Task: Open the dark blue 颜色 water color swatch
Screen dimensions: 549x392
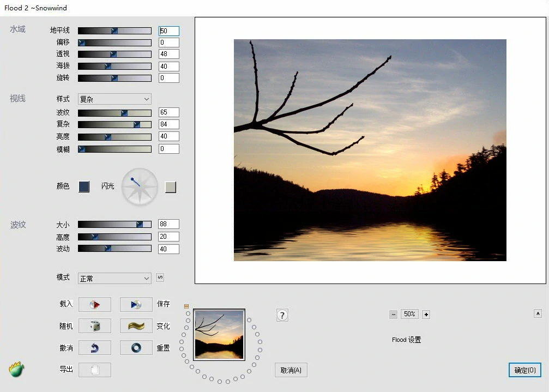Action: tap(83, 186)
